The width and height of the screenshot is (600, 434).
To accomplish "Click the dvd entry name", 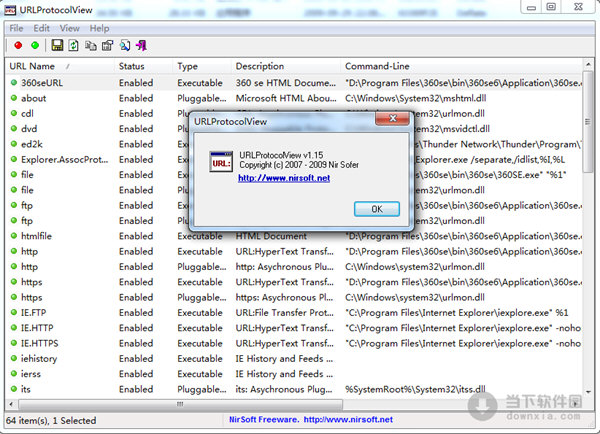I will pyautogui.click(x=29, y=129).
